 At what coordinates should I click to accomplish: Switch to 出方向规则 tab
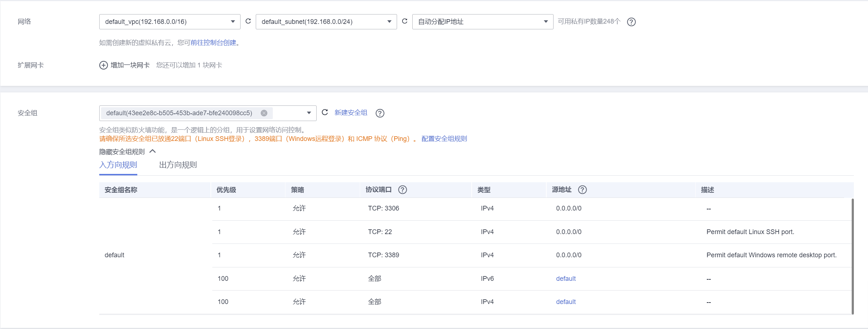(178, 165)
